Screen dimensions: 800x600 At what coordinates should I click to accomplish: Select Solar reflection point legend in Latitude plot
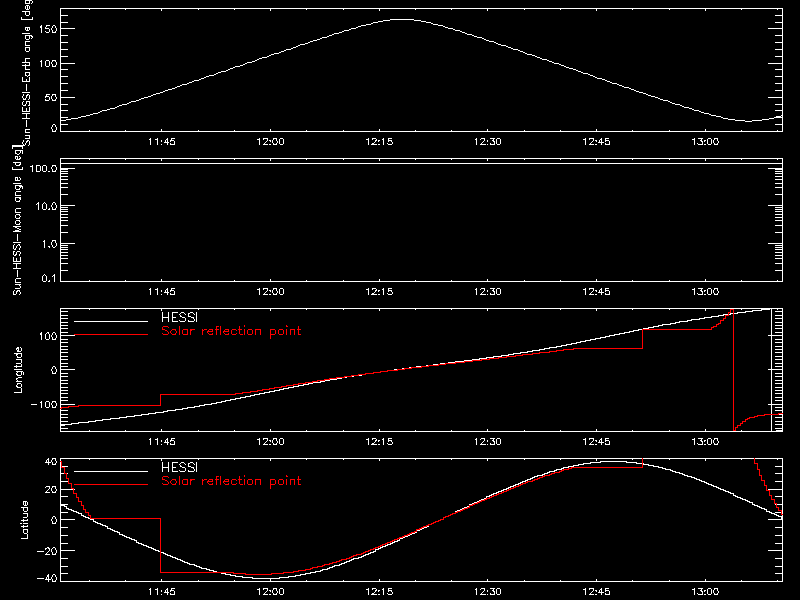[231, 481]
